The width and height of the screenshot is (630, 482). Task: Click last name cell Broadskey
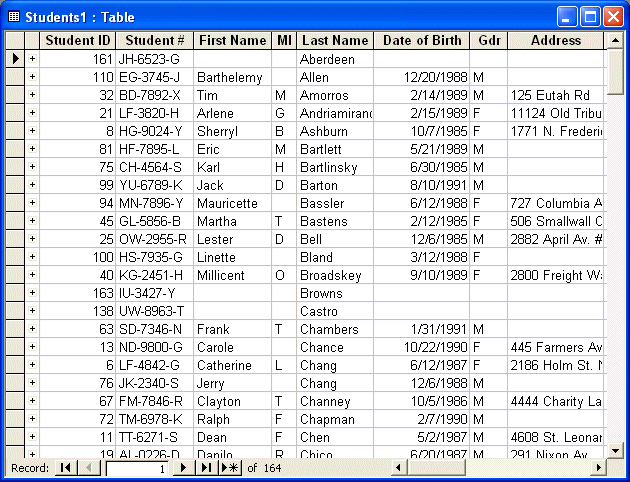tap(335, 275)
